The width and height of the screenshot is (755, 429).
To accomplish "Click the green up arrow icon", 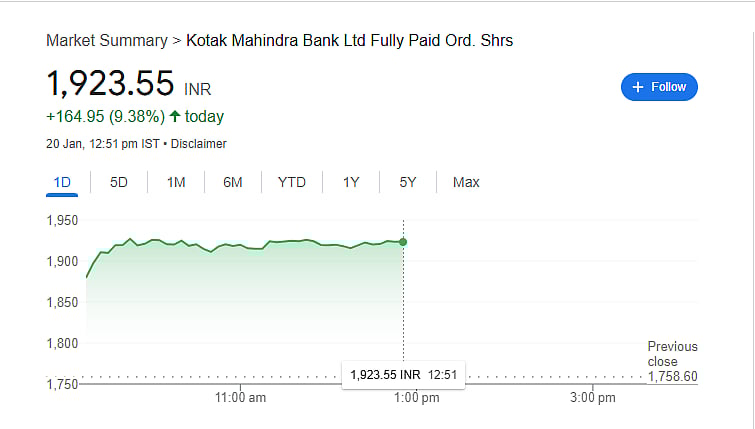I will [174, 117].
